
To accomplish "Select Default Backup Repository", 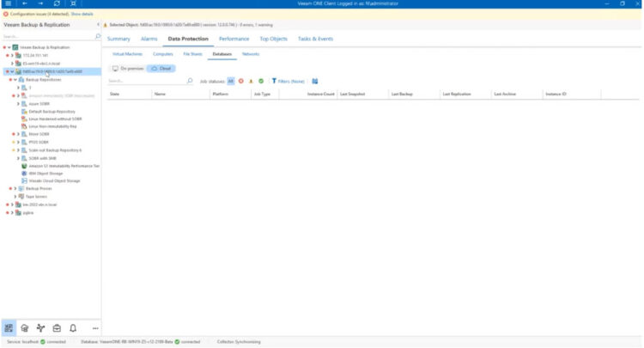I will pyautogui.click(x=52, y=112).
